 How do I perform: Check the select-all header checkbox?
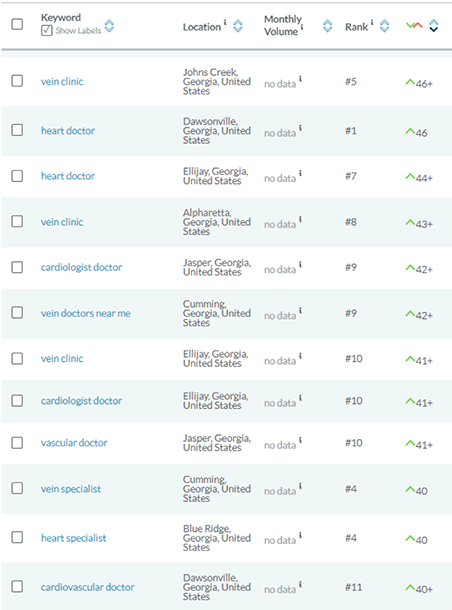pyautogui.click(x=17, y=24)
